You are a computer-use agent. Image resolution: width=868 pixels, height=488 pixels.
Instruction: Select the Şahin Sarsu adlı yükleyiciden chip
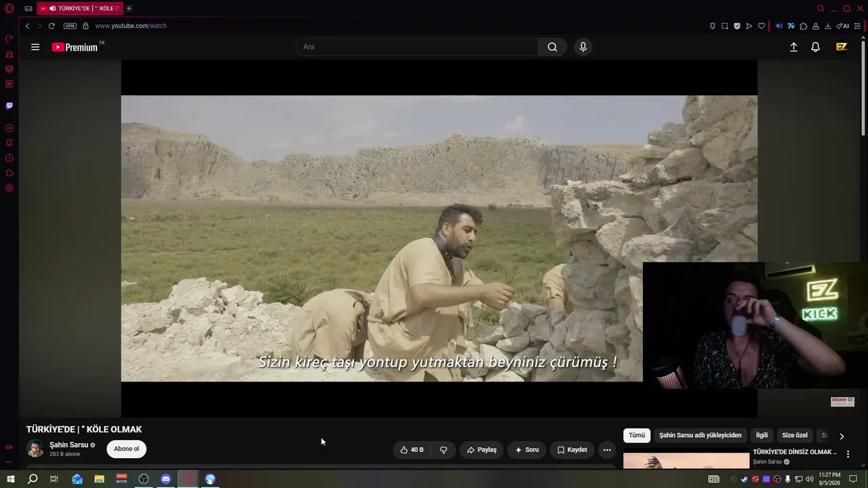tap(701, 435)
